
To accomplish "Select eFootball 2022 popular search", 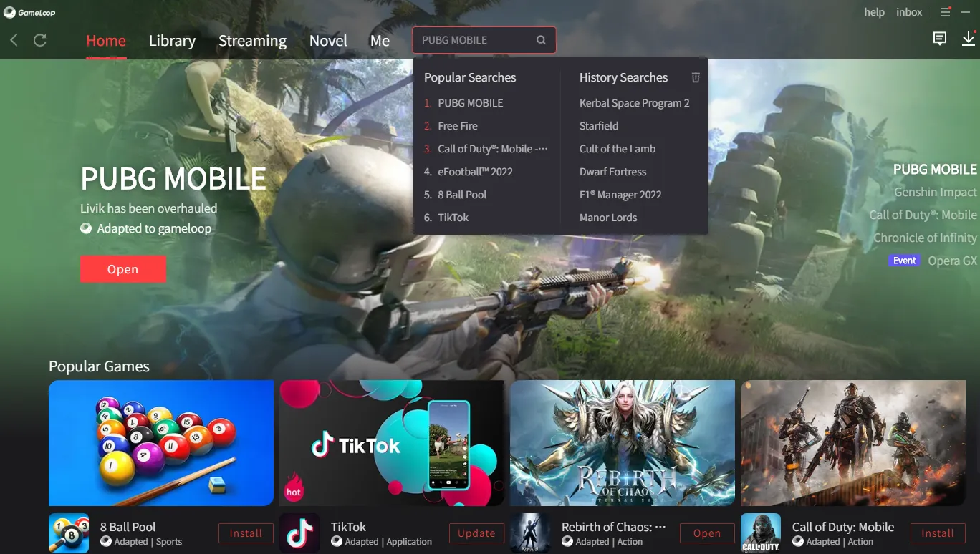I will click(476, 172).
